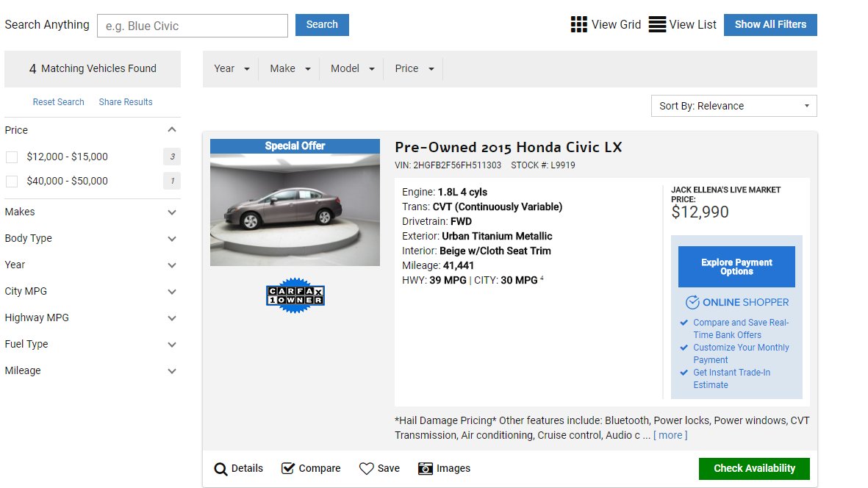The image size is (868, 488).
Task: Click the Details magnifier icon
Action: (x=220, y=469)
